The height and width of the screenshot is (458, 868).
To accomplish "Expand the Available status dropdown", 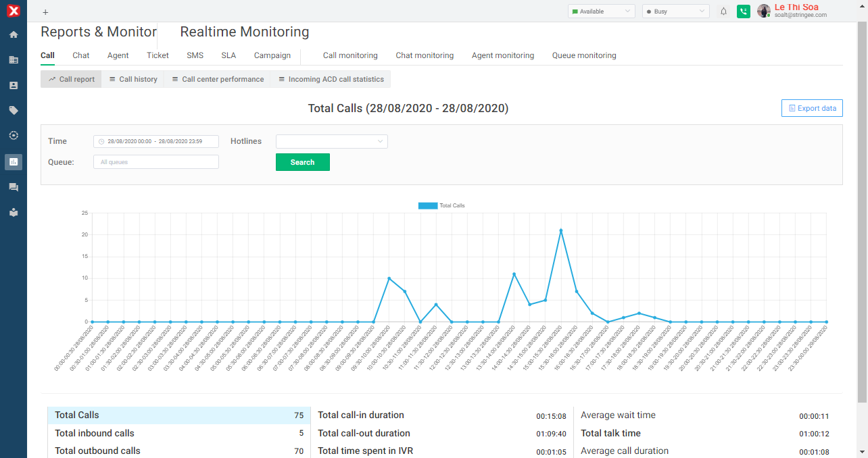I will [x=601, y=11].
